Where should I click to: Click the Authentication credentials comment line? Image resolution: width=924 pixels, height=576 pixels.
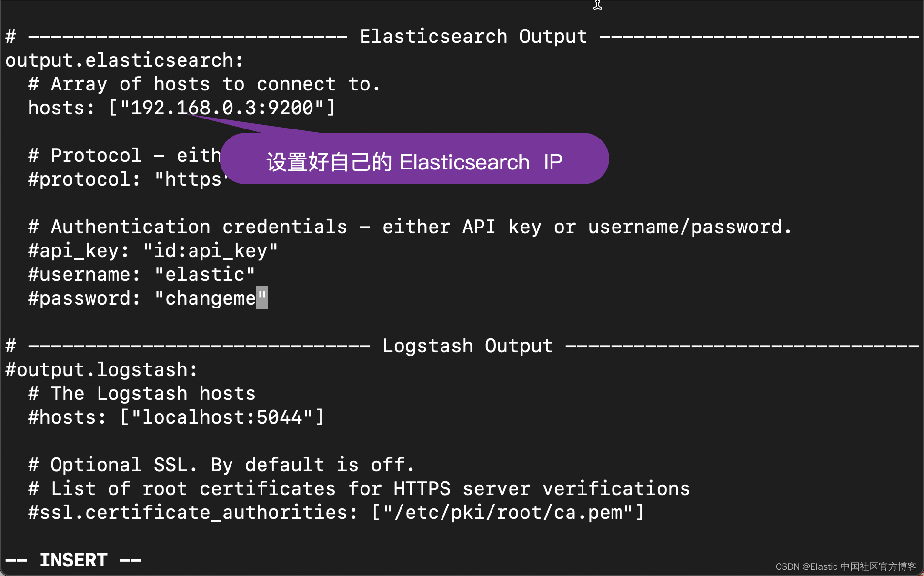click(410, 227)
